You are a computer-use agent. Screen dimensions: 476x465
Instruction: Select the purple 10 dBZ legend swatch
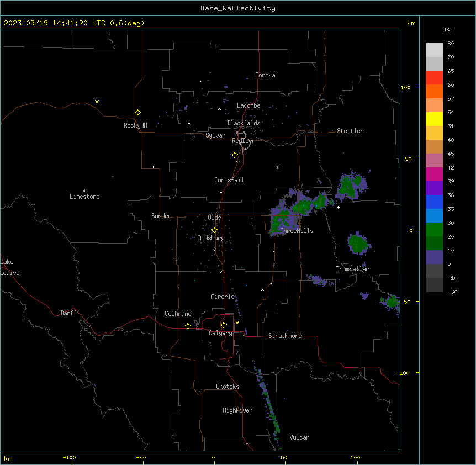pos(434,257)
